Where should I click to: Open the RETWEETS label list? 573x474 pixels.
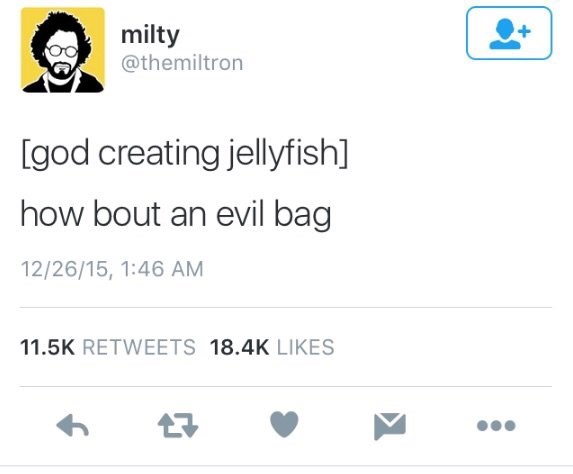click(139, 347)
